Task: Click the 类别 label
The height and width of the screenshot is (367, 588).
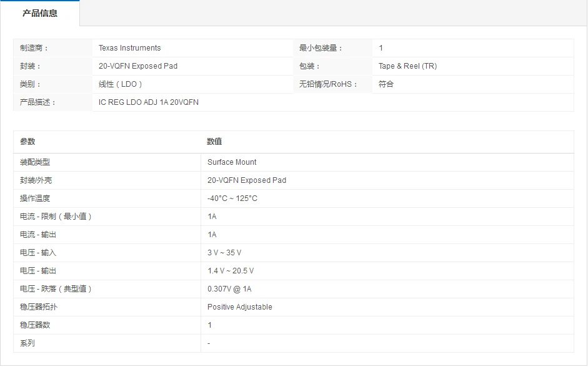Action: coord(30,84)
